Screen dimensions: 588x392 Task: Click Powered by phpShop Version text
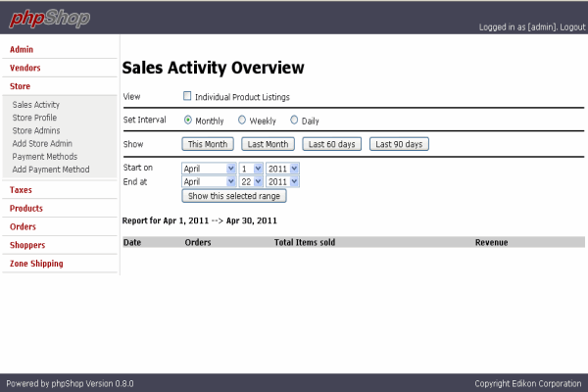click(x=70, y=383)
